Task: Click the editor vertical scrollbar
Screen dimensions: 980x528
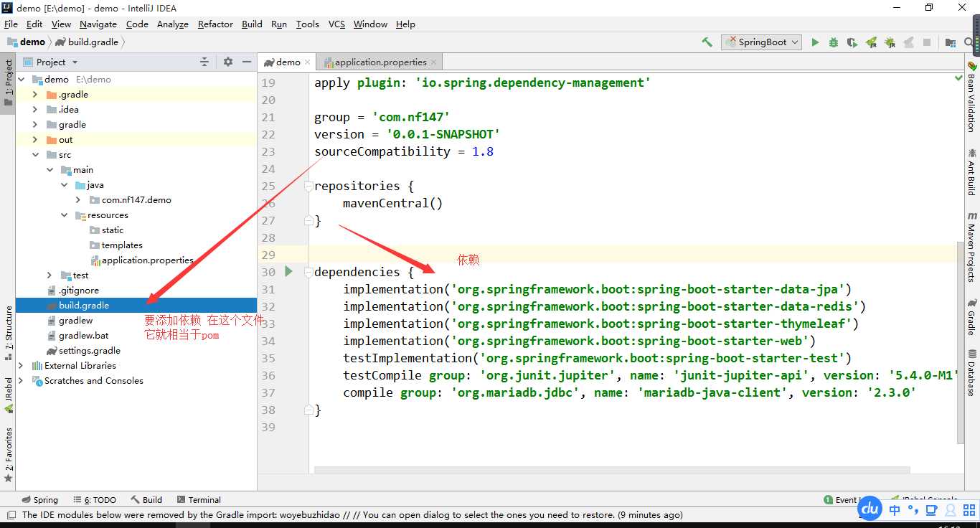Action: tap(961, 343)
